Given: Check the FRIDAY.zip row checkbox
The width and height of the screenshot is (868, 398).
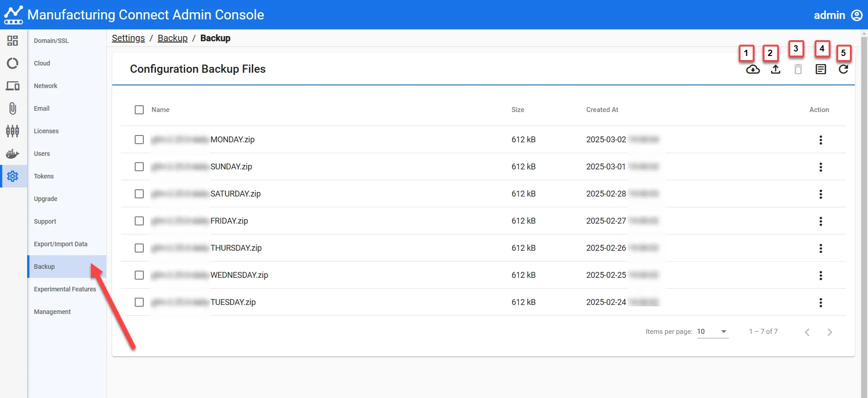Looking at the screenshot, I should (139, 221).
